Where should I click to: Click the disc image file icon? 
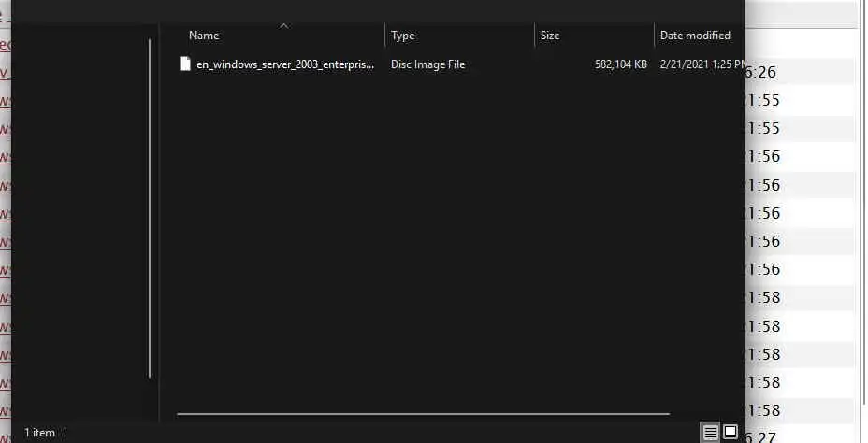pos(185,64)
